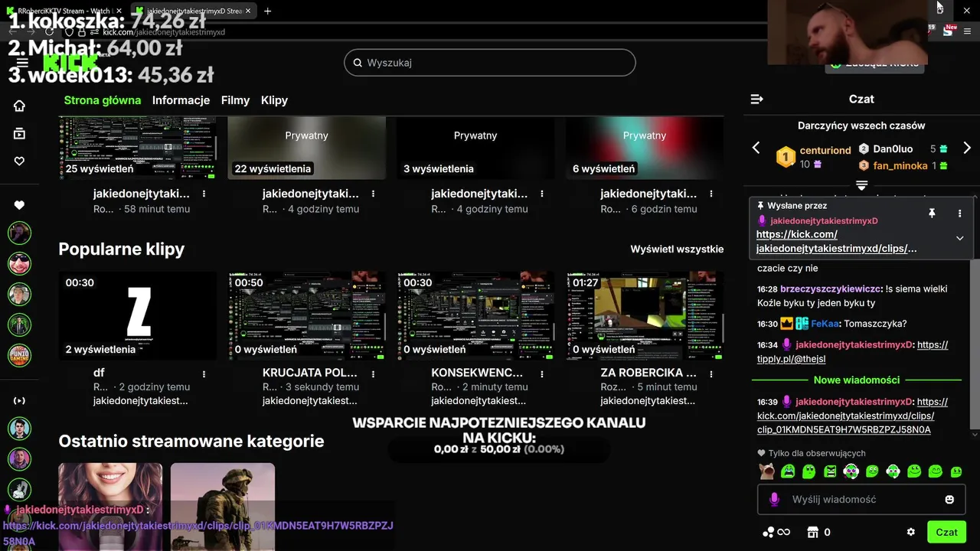980x551 pixels.
Task: Click the Wyszukaj search field
Action: [x=490, y=63]
